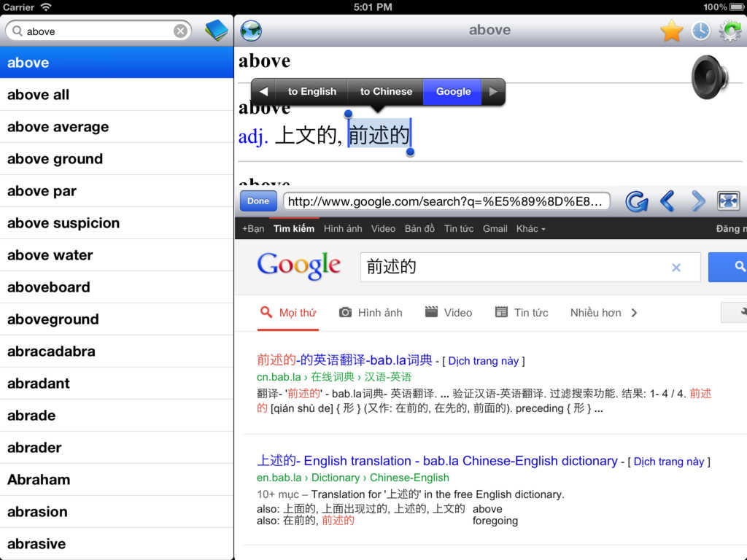
Task: Select 'abrasion' in word list
Action: (117, 511)
